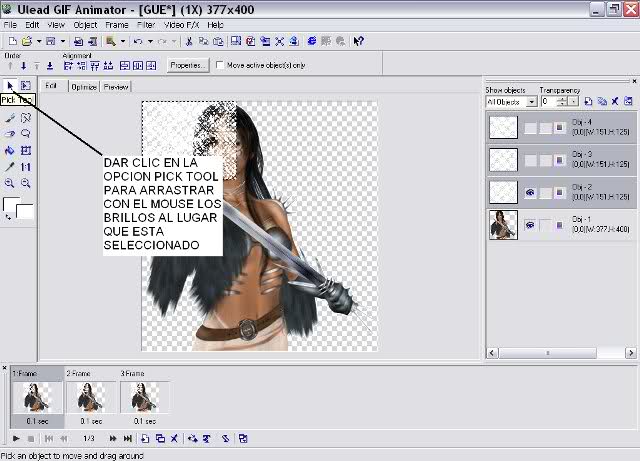Image resolution: width=640 pixels, height=461 pixels.
Task: Go to next frame button
Action: tap(113, 439)
